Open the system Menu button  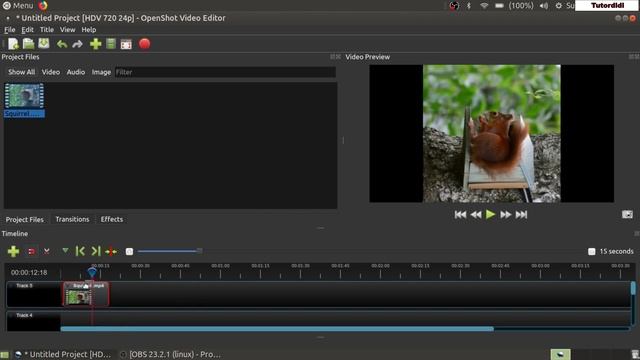(18, 6)
